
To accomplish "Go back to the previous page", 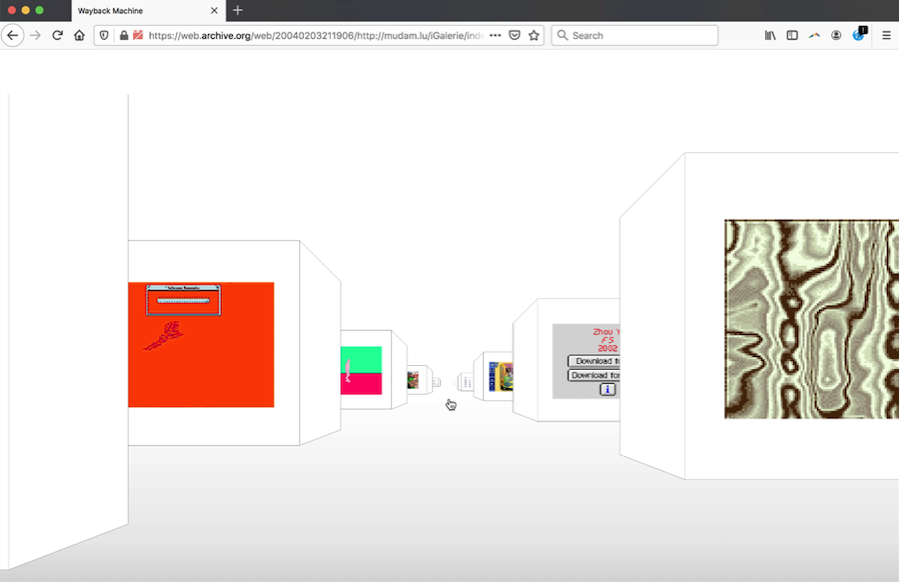I will coord(13,36).
